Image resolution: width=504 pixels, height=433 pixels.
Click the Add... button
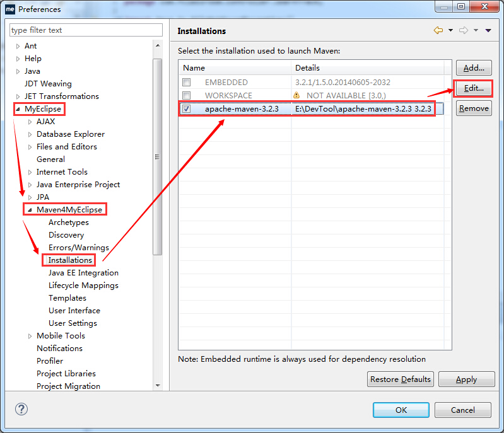474,68
